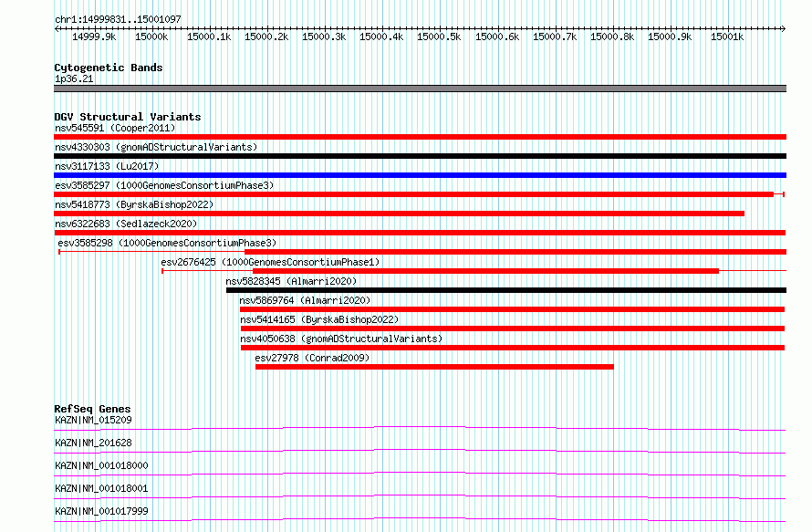Click the magenta intron line of KAZN|NM_001017999

[x=420, y=519]
